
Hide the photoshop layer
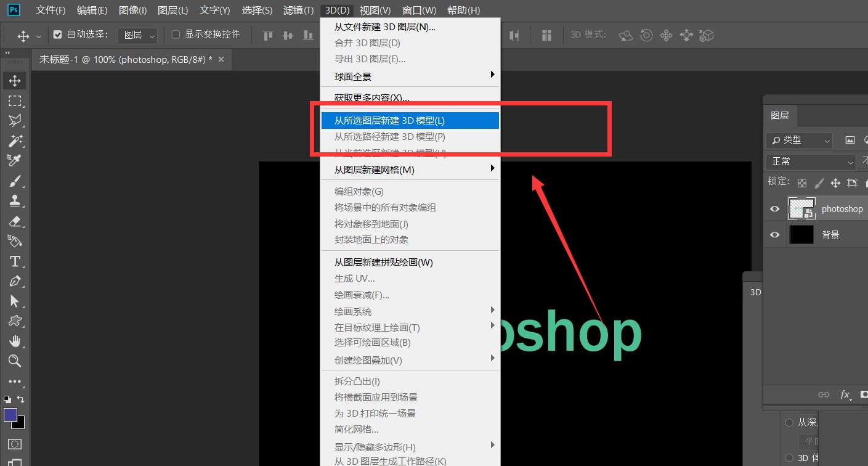click(774, 208)
